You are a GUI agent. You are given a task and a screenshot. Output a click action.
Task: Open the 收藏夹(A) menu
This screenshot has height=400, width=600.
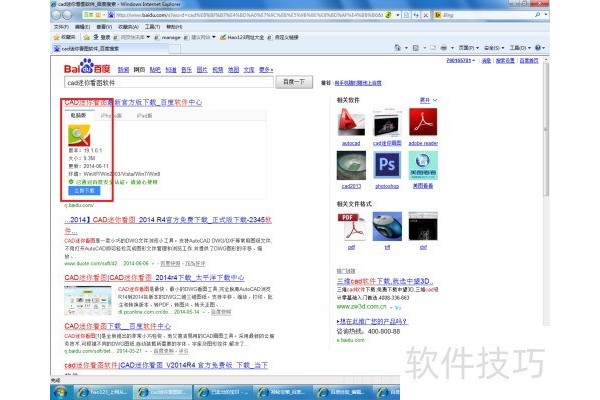point(128,27)
